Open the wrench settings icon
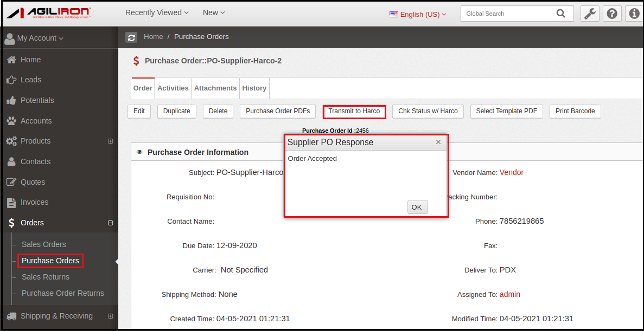The image size is (644, 331). point(590,14)
